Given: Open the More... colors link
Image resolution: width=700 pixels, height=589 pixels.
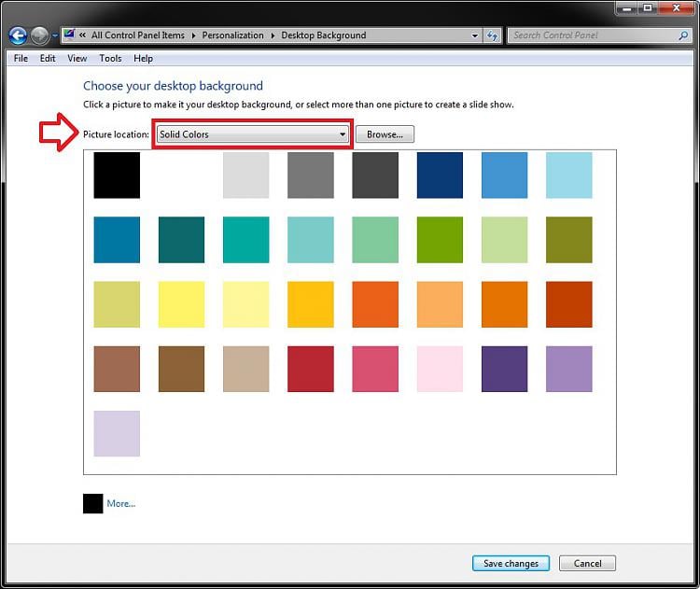Looking at the screenshot, I should click(x=121, y=504).
